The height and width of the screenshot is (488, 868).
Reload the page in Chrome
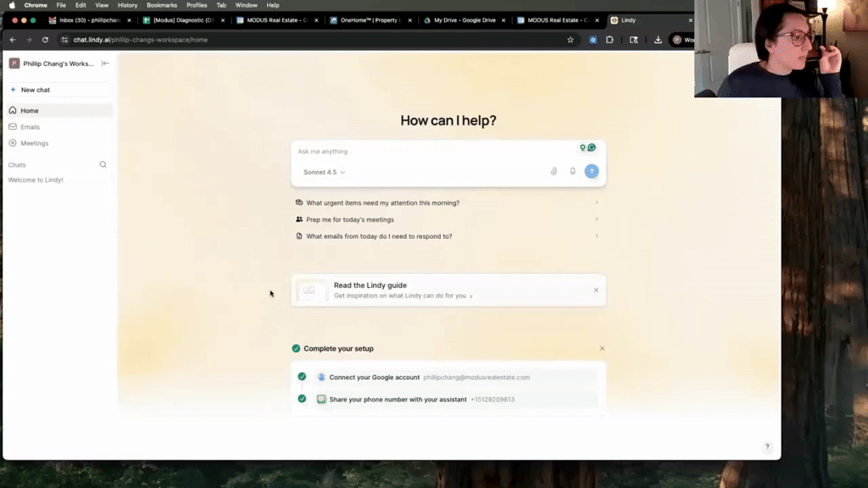[x=45, y=40]
